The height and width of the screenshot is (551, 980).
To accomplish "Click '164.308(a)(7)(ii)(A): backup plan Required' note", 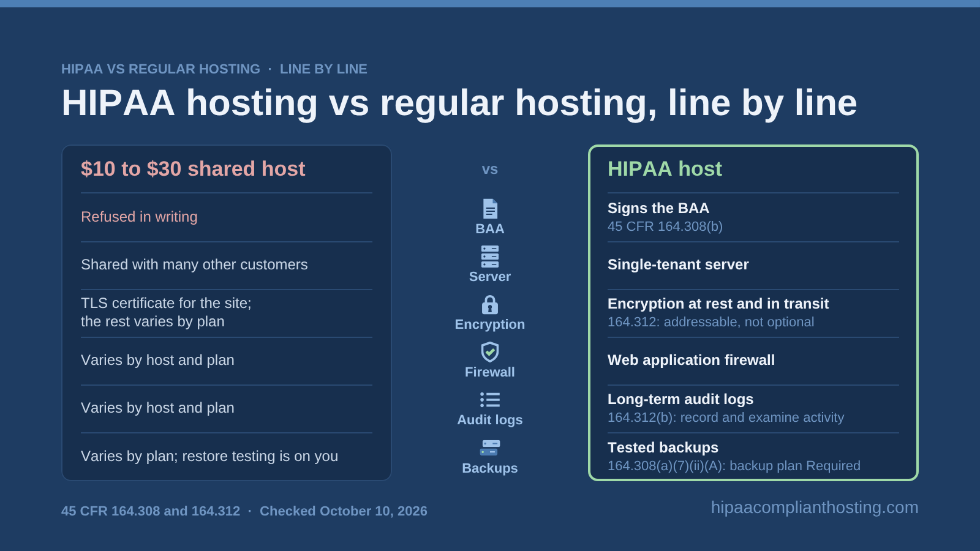I will coord(734,466).
